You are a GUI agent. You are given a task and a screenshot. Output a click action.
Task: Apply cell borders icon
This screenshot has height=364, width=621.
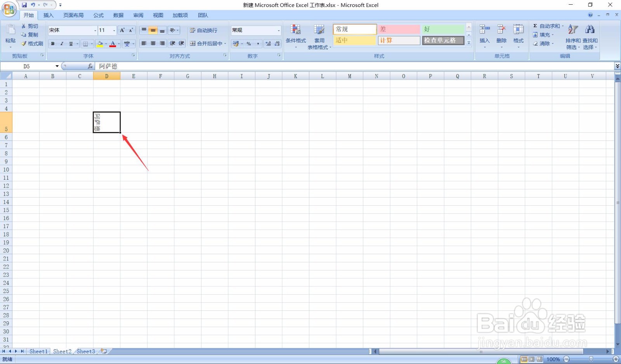pyautogui.click(x=86, y=44)
